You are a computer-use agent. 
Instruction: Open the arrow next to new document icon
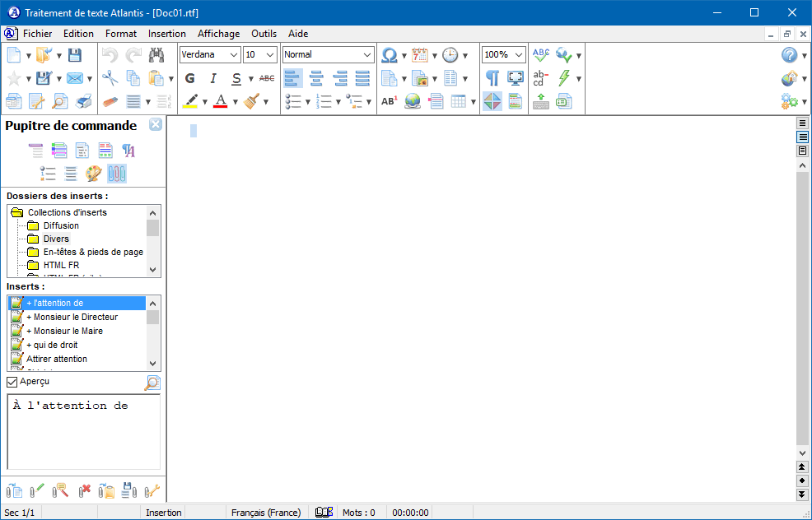29,56
